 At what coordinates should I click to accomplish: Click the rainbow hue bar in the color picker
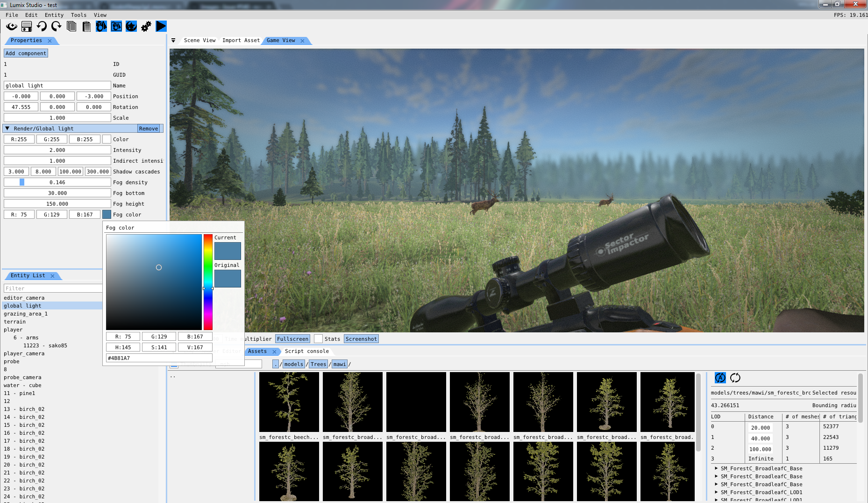pos(208,282)
